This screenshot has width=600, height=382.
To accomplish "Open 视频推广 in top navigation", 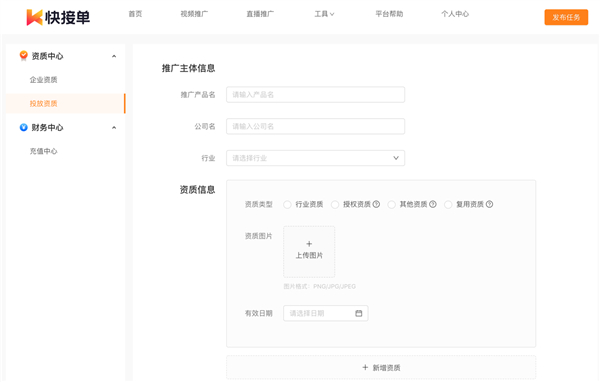I will pyautogui.click(x=194, y=14).
